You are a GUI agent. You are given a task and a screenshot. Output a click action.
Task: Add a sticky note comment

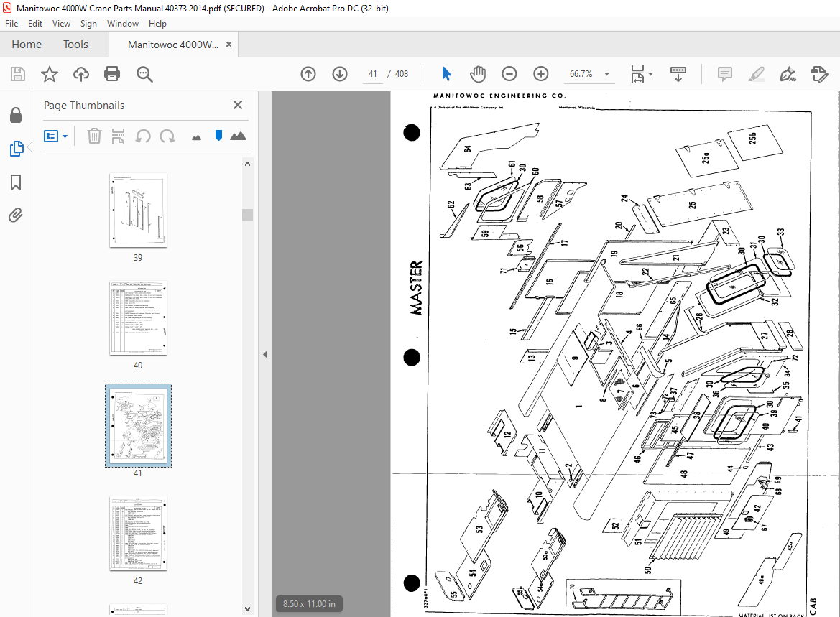pyautogui.click(x=724, y=74)
